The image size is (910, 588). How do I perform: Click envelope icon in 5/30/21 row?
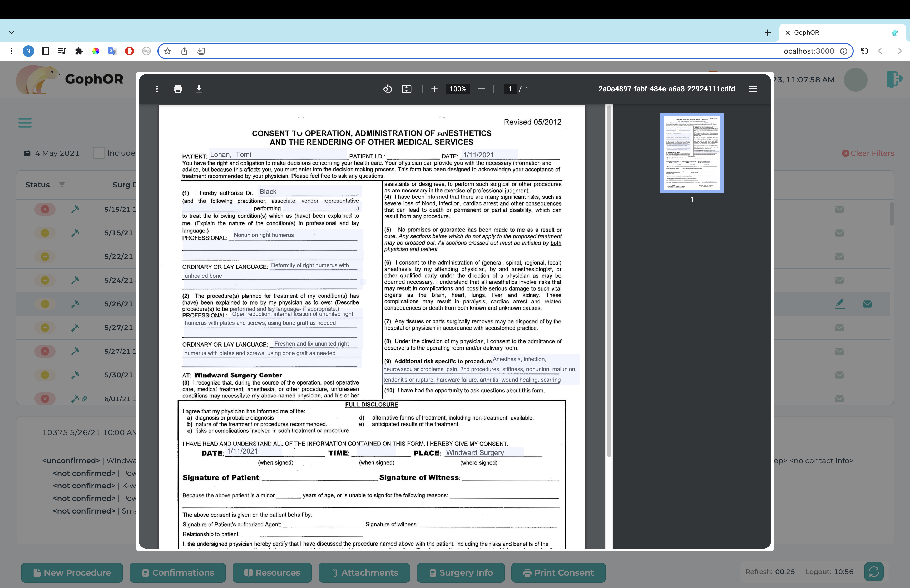839,375
